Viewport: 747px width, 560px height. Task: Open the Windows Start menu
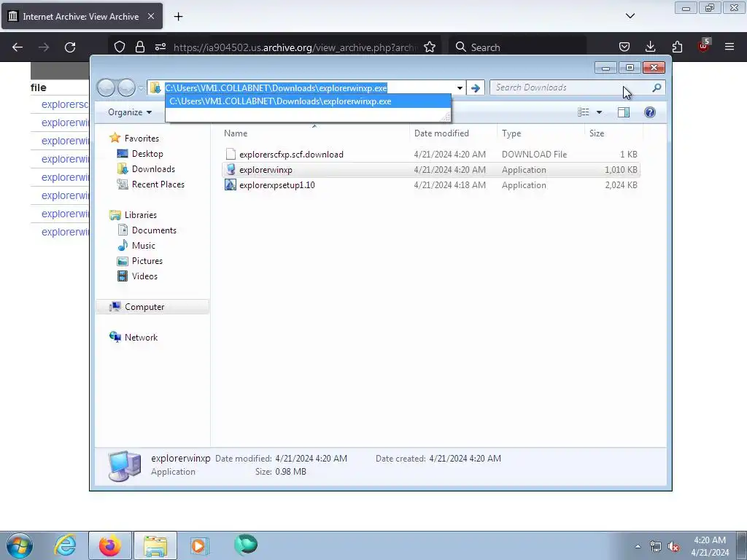20,545
